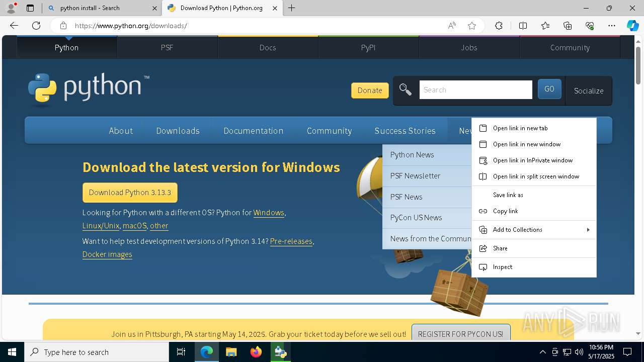644x362 pixels.
Task: Choose Share in context menu
Action: [534, 248]
